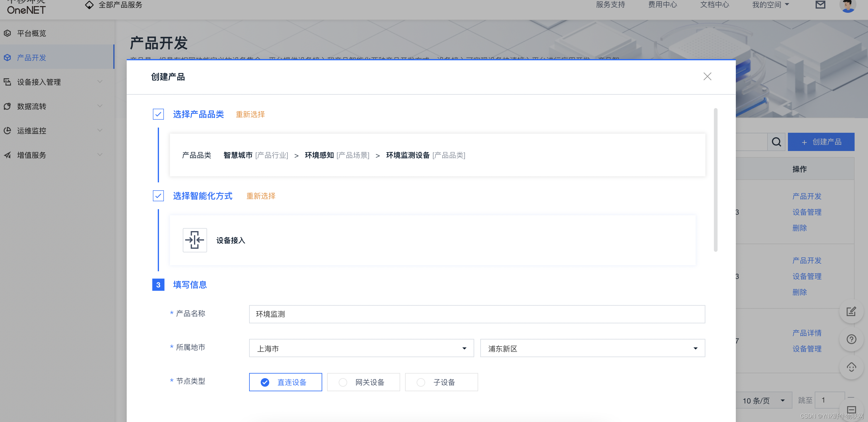Select the 直连设备 node type
The width and height of the screenshot is (868, 422).
point(285,382)
